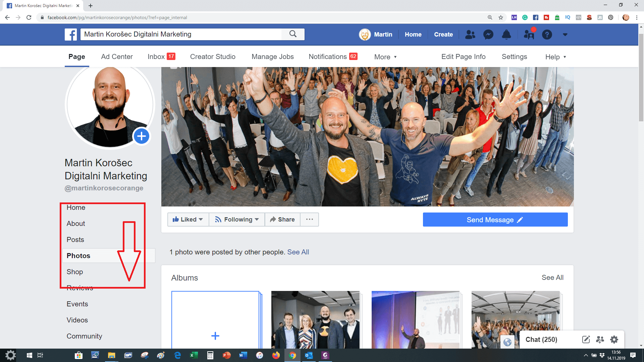Click the Quick Help question mark icon

click(x=547, y=35)
